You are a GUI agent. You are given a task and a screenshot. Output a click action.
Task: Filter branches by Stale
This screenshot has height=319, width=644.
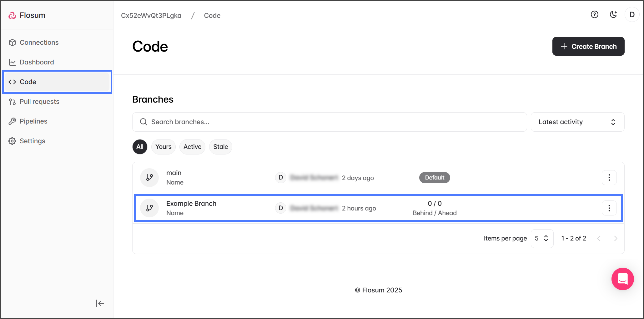[x=220, y=147]
